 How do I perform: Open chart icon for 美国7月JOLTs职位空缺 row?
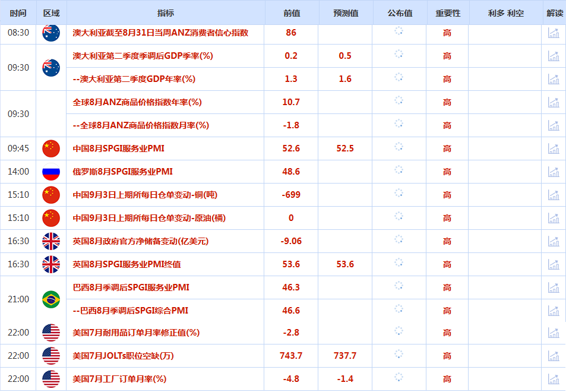tap(554, 356)
